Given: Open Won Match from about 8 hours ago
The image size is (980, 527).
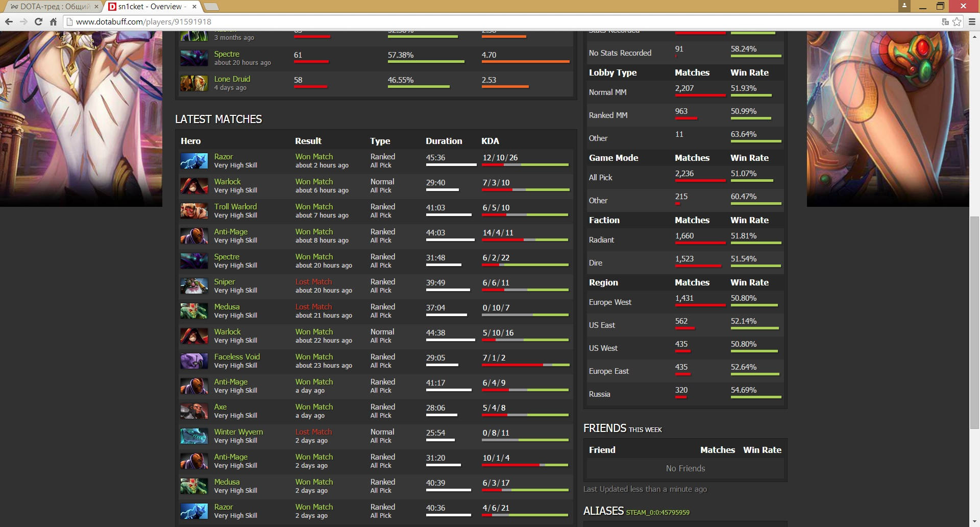Looking at the screenshot, I should click(314, 232).
